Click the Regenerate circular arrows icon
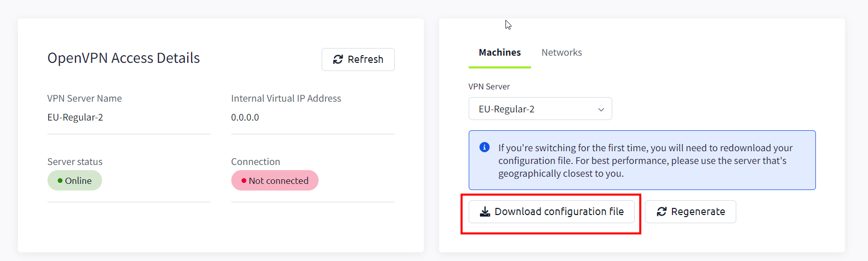The width and height of the screenshot is (868, 261). point(662,211)
